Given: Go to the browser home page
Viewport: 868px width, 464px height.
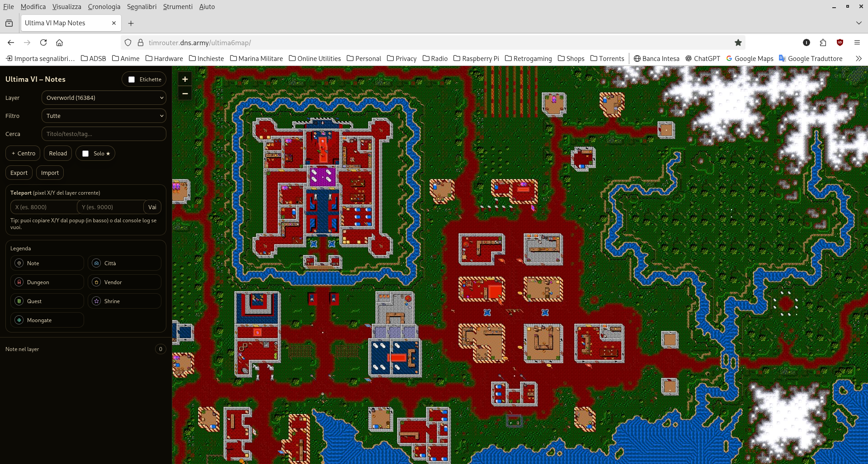Looking at the screenshot, I should tap(59, 42).
